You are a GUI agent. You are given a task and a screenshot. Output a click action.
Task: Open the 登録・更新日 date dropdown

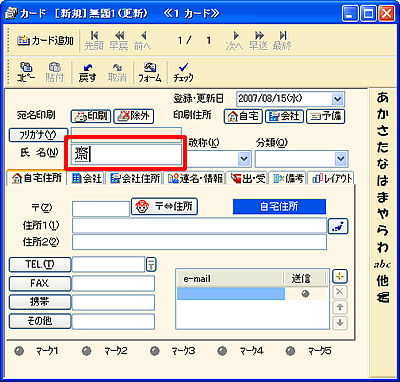pyautogui.click(x=337, y=99)
